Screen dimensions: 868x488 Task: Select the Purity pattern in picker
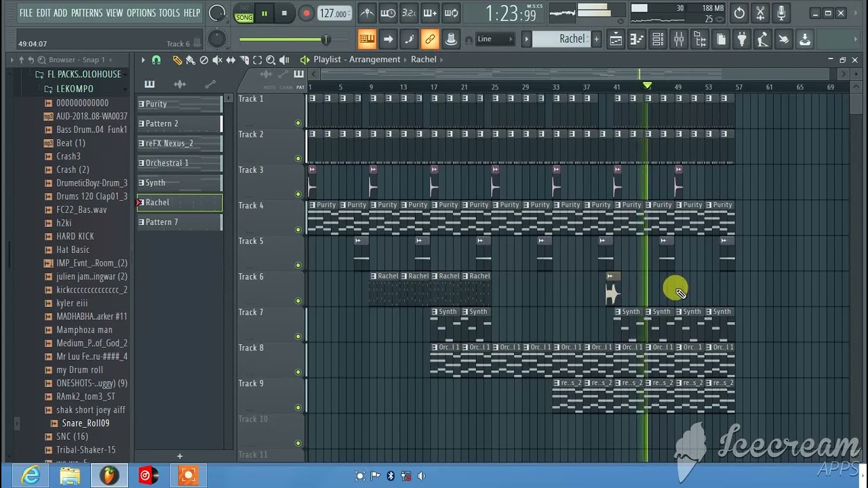click(180, 104)
